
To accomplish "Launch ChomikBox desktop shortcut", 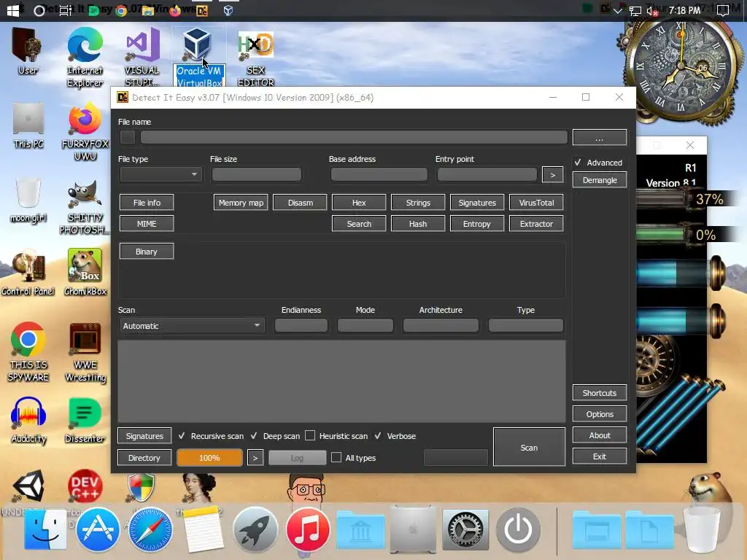I will 85,273.
